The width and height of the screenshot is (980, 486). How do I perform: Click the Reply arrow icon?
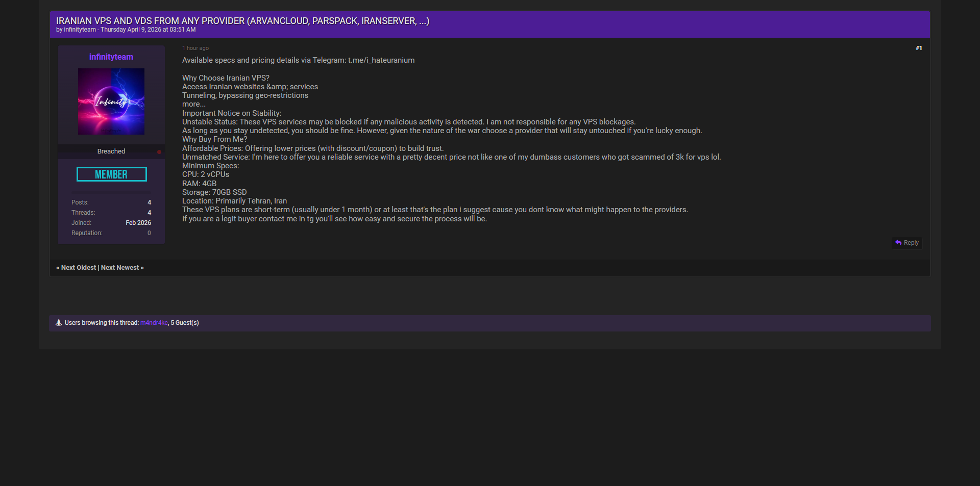898,243
